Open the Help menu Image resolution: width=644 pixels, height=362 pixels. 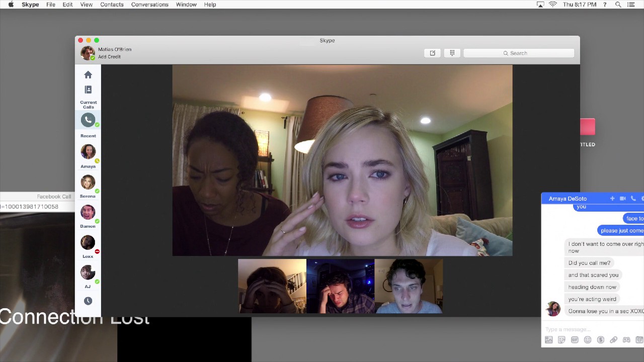click(210, 5)
